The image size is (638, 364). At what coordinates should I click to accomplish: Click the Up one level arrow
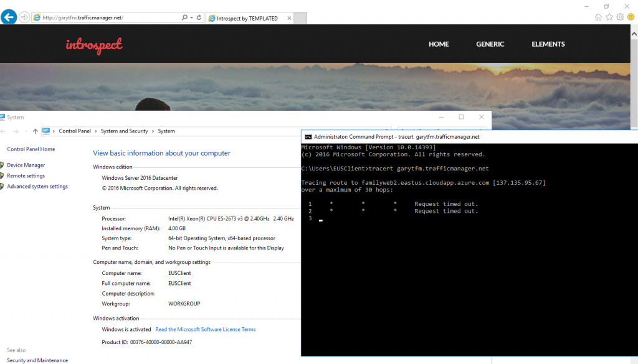click(x=36, y=131)
